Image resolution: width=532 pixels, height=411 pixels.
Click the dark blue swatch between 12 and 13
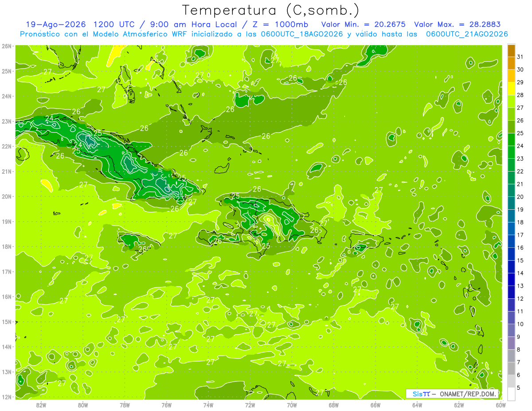point(511,292)
